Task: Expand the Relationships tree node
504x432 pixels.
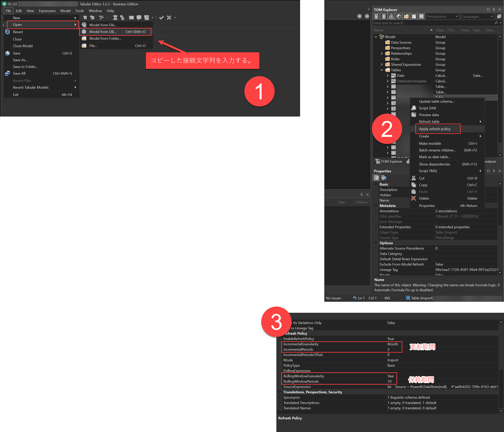Action: pyautogui.click(x=382, y=54)
